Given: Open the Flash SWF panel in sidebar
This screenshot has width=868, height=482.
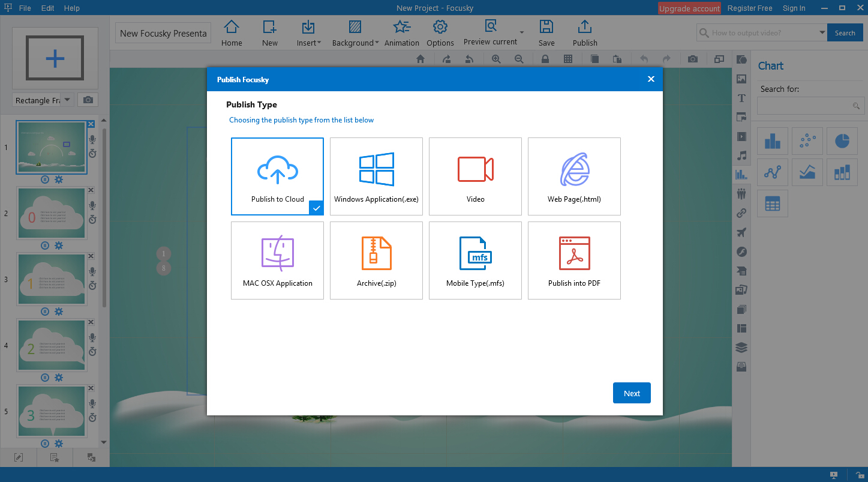Looking at the screenshot, I should click(741, 252).
